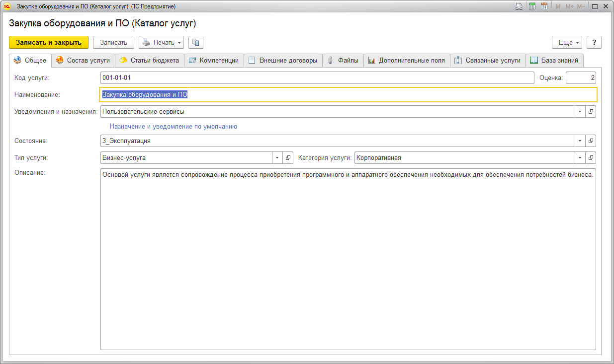
Task: Click the Записать и закрыть button
Action: coord(49,42)
